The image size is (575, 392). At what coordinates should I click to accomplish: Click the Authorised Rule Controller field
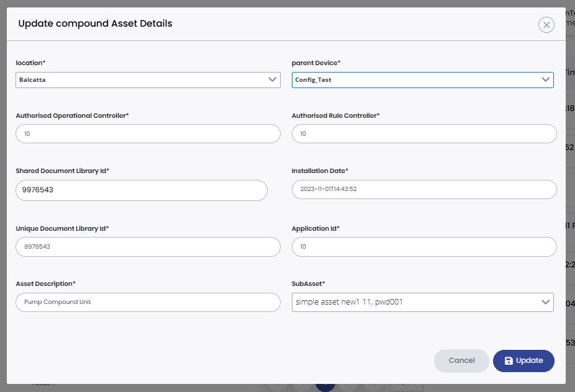point(423,133)
